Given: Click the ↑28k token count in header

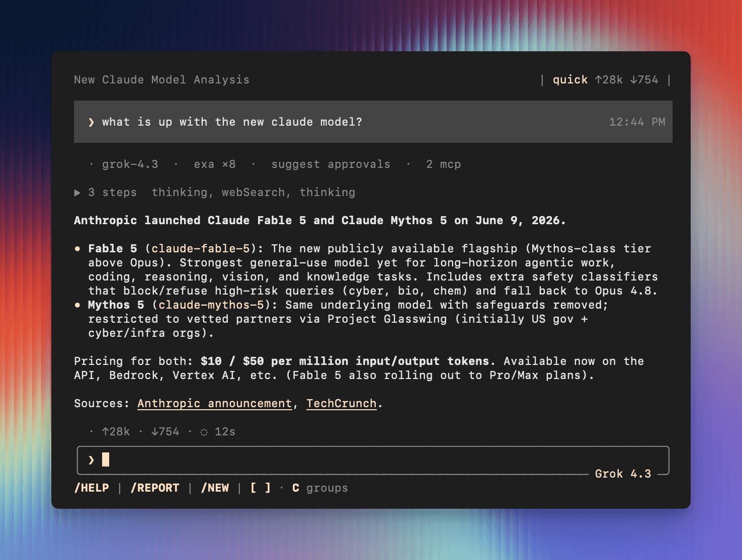Looking at the screenshot, I should 609,80.
